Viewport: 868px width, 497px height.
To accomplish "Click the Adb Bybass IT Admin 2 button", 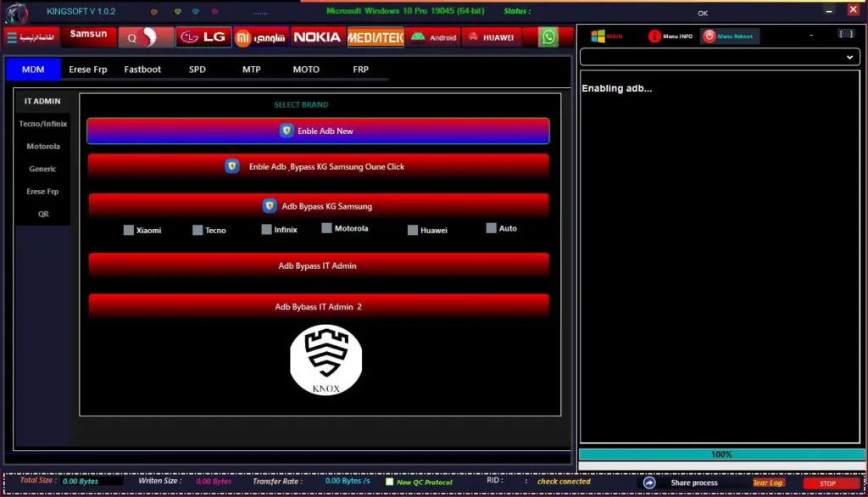I will coord(319,306).
